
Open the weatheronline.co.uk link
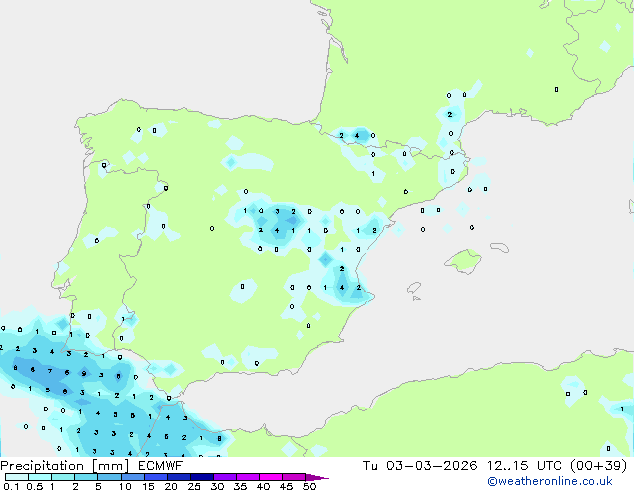pyautogui.click(x=550, y=481)
